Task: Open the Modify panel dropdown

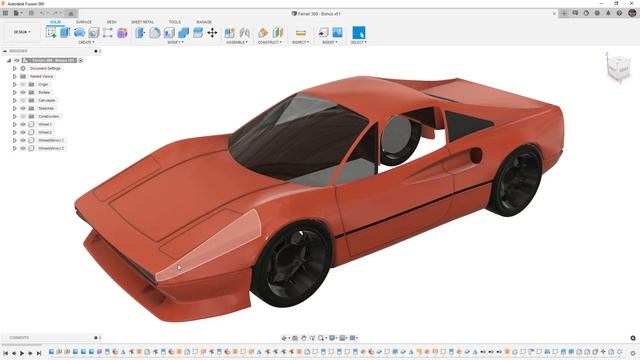Action: pyautogui.click(x=176, y=42)
